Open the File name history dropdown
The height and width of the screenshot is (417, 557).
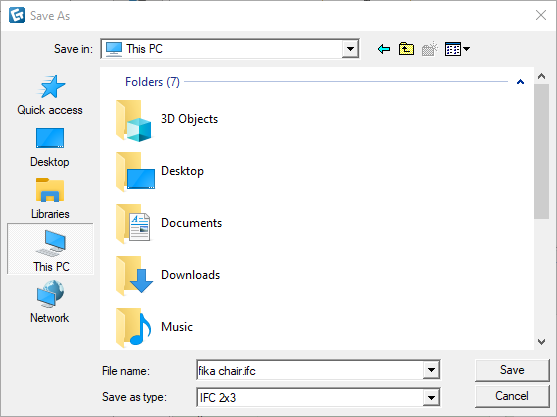[431, 370]
